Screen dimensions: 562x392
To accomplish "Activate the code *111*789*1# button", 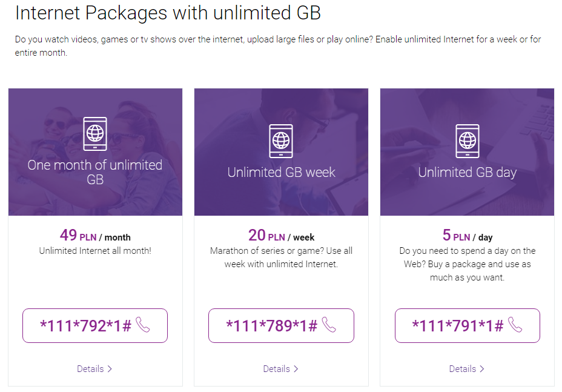I will pyautogui.click(x=281, y=325).
